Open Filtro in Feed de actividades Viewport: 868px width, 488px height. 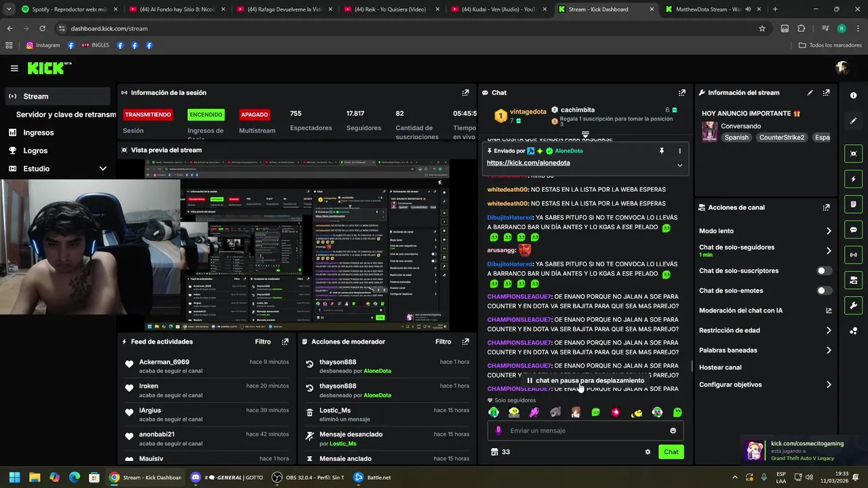click(262, 342)
